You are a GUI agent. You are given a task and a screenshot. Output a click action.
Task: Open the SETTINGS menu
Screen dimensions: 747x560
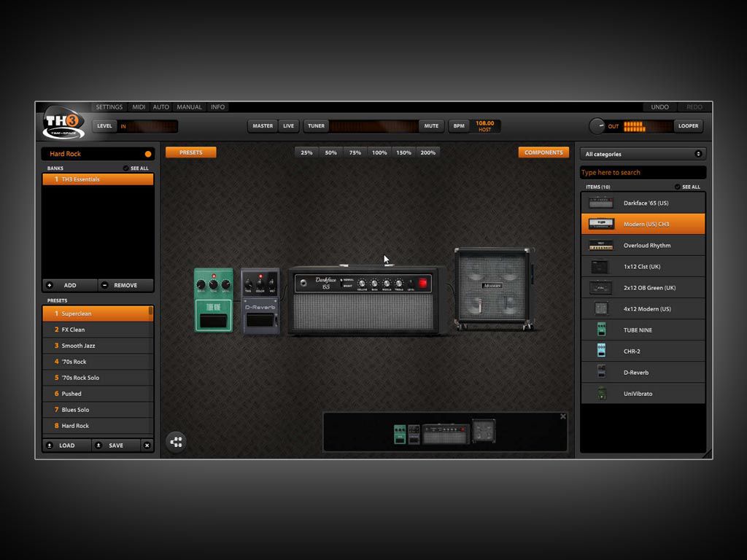109,107
